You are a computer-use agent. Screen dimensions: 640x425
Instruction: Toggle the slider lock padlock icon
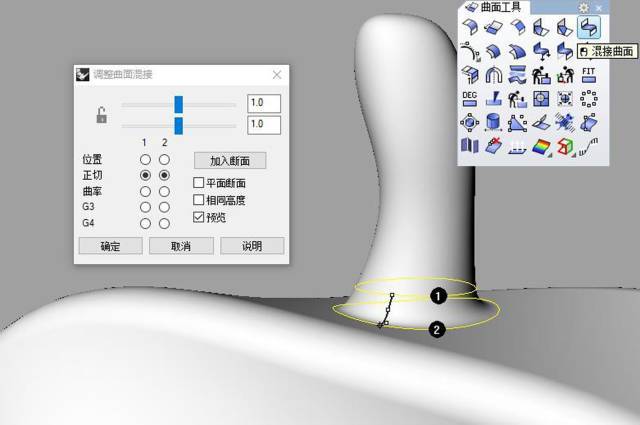[x=101, y=115]
